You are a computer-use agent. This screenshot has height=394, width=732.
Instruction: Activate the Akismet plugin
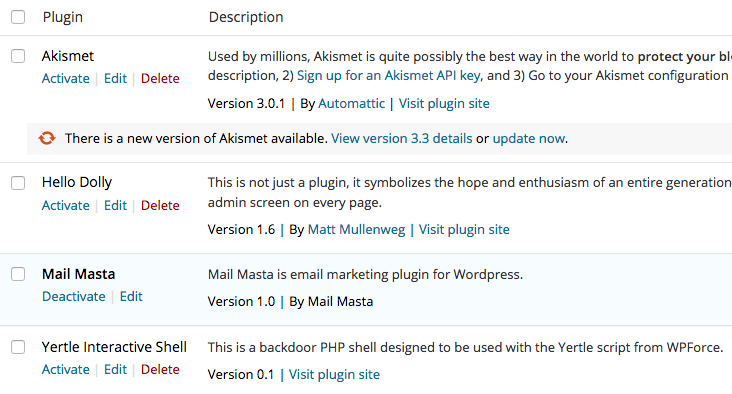(x=66, y=78)
